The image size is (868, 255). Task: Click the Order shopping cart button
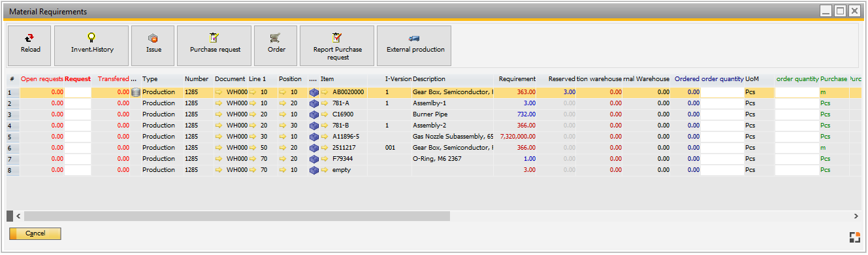276,46
